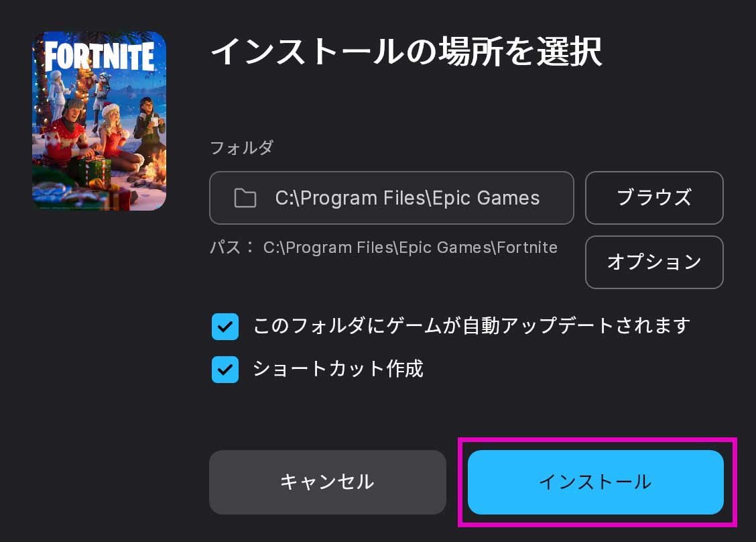Focus the C:\Program Files\Epic Games folder field

[391, 198]
